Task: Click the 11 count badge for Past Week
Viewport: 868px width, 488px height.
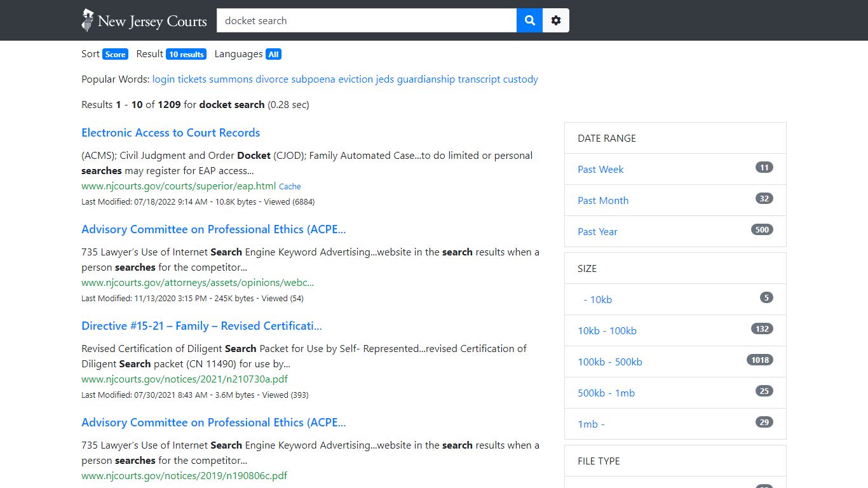Action: (x=764, y=168)
